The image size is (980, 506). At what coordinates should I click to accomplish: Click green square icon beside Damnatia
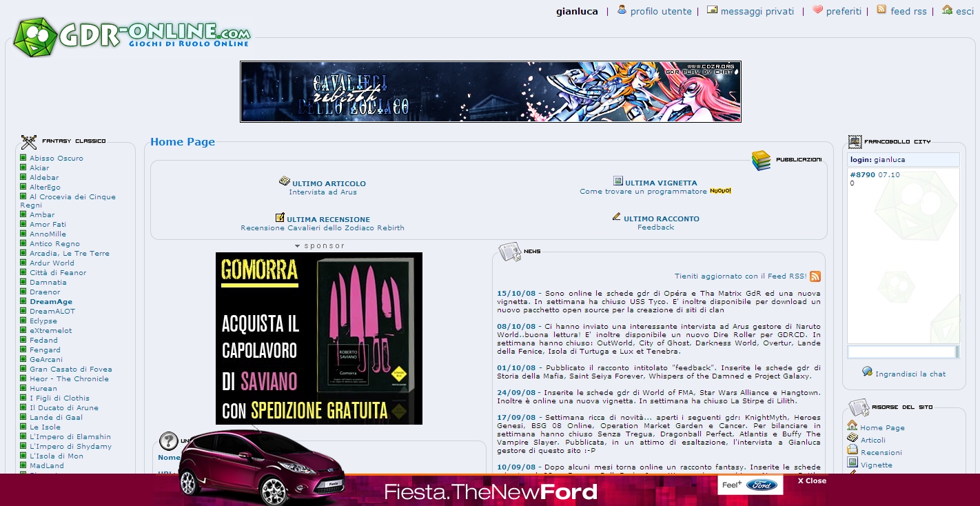pos(23,282)
